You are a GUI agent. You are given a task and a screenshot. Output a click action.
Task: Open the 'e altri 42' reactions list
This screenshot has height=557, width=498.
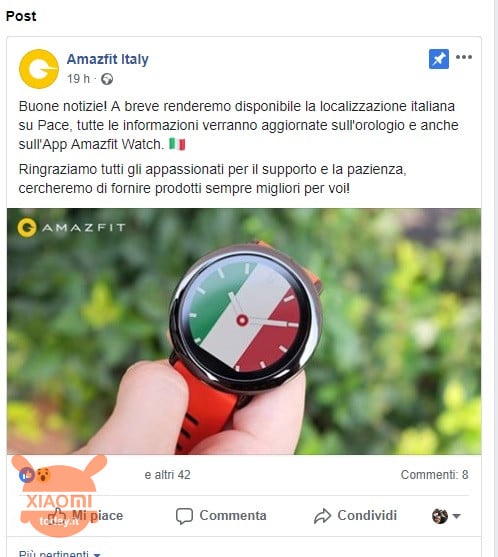point(167,475)
